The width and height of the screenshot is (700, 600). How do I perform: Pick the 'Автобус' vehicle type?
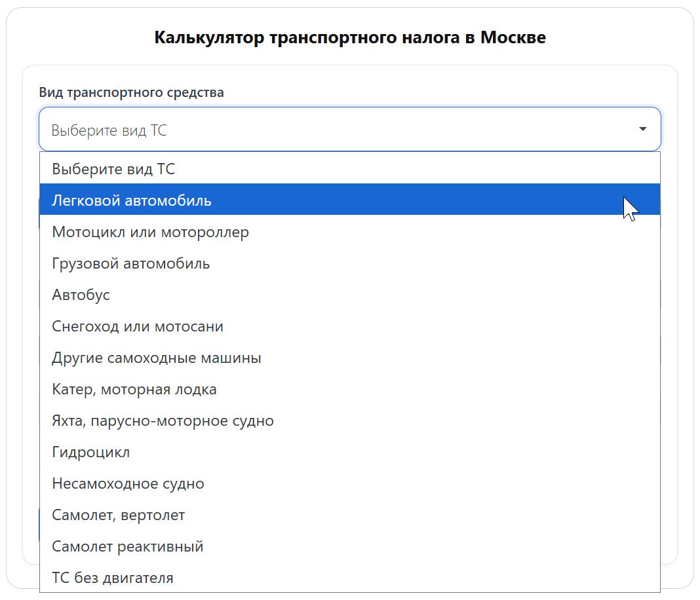(x=80, y=295)
